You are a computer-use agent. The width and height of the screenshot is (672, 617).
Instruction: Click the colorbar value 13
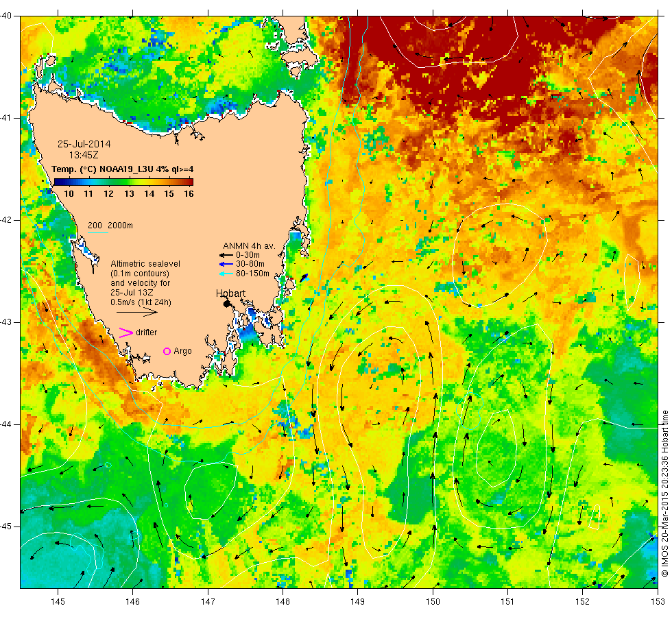[x=129, y=193]
